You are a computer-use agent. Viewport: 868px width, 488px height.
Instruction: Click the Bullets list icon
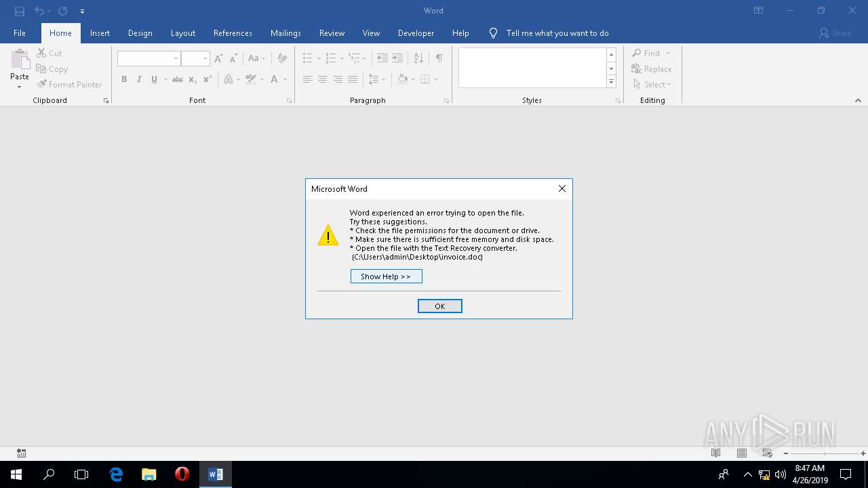[307, 58]
